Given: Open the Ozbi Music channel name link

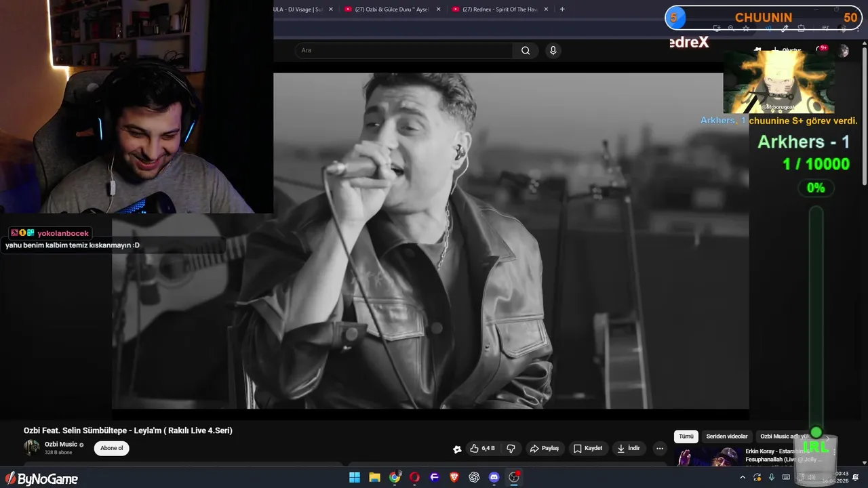Looking at the screenshot, I should point(61,444).
